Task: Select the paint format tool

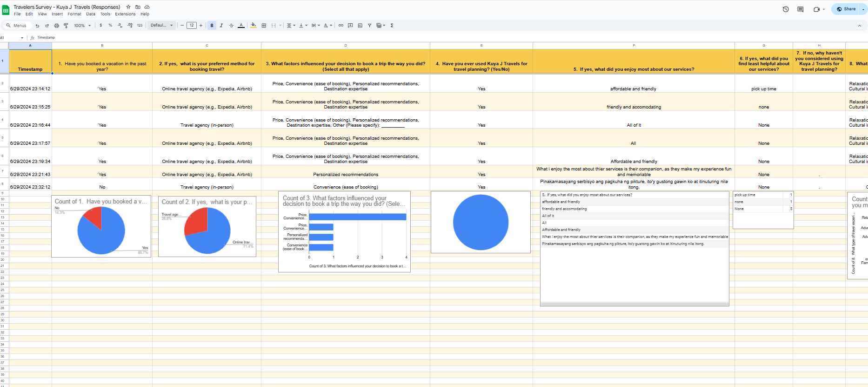Action: (66, 26)
